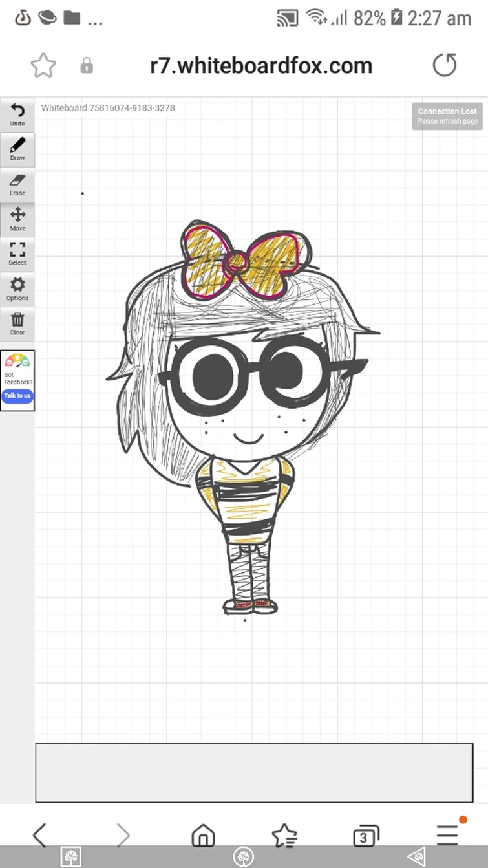488x868 pixels.
Task: Click the empty grey box below canvas
Action: pos(254,773)
